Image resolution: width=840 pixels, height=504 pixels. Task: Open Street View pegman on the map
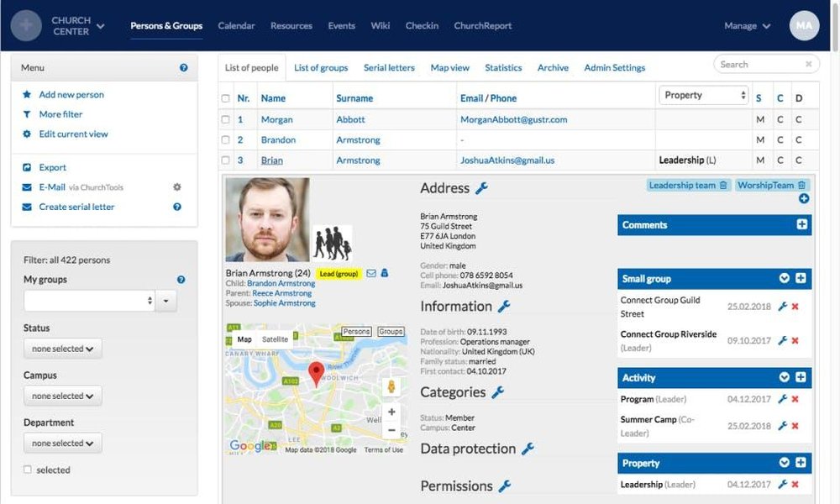tap(391, 386)
